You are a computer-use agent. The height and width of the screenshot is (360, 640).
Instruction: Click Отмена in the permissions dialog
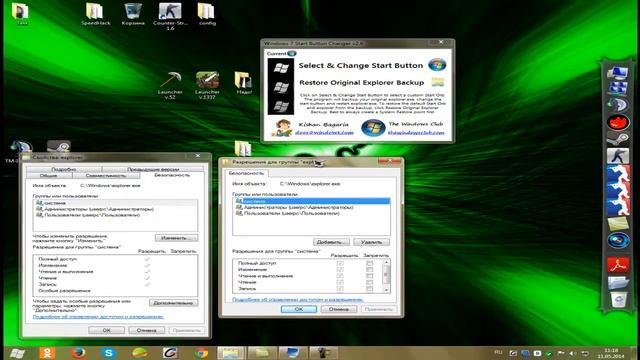point(339,309)
